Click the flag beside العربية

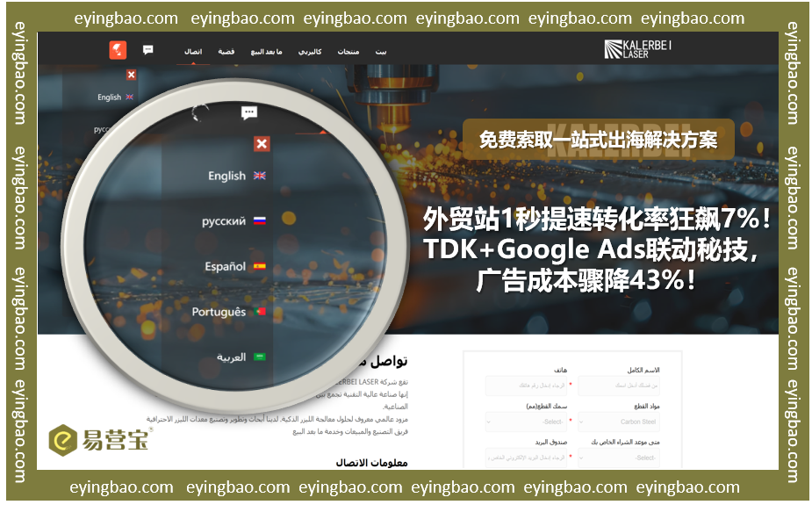(x=261, y=355)
